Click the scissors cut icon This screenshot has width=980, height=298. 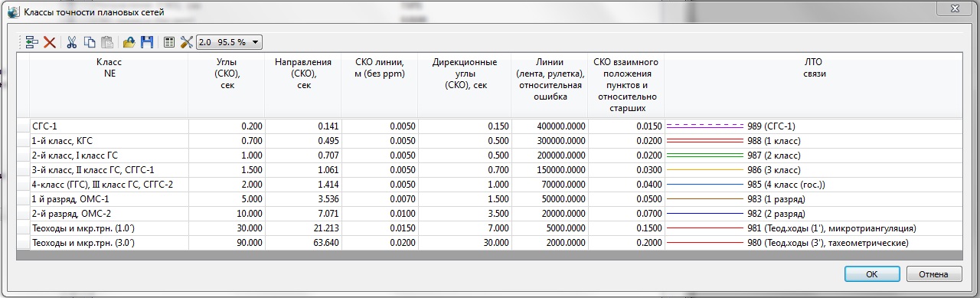(72, 42)
